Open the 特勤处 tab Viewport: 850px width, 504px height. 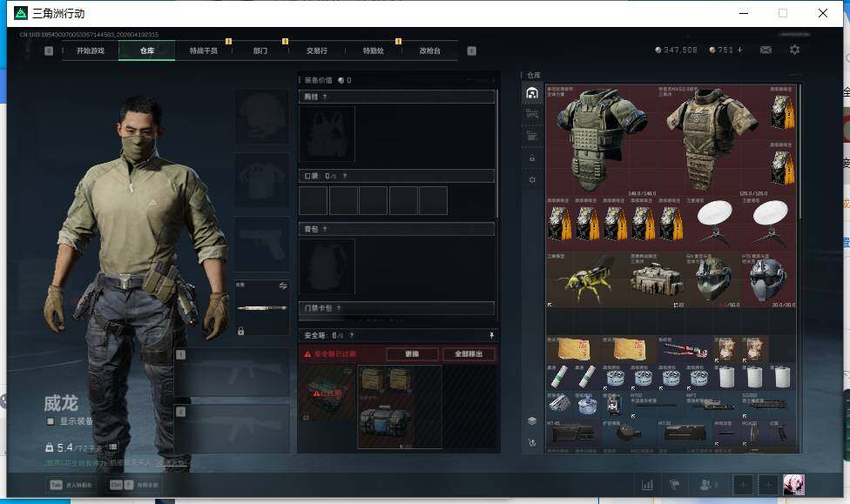coord(373,50)
